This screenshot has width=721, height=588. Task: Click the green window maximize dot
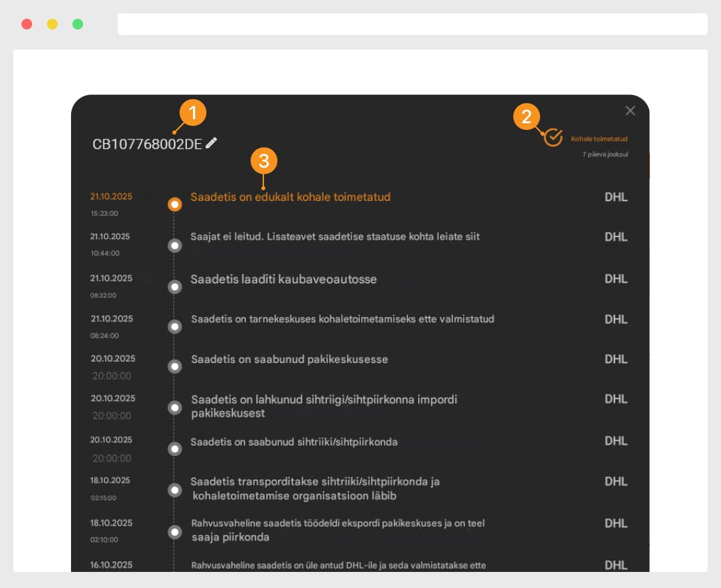tap(78, 24)
